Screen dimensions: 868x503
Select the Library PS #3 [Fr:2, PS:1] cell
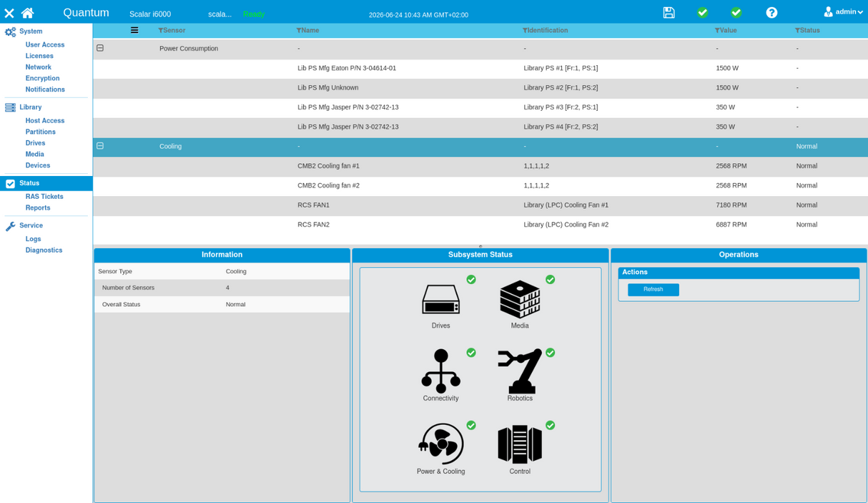pos(561,107)
